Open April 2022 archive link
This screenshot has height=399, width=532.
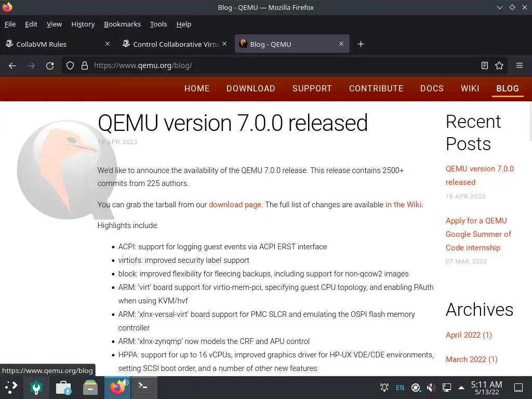tap(469, 335)
